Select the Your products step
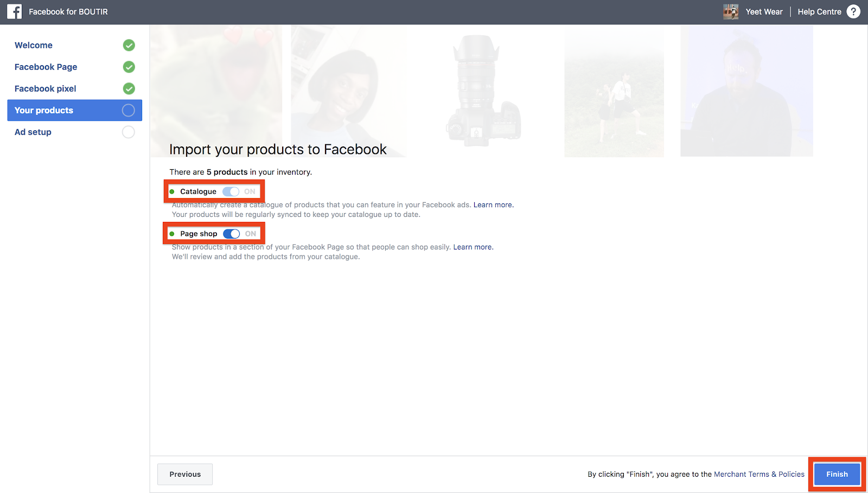This screenshot has width=868, height=493. click(x=75, y=110)
